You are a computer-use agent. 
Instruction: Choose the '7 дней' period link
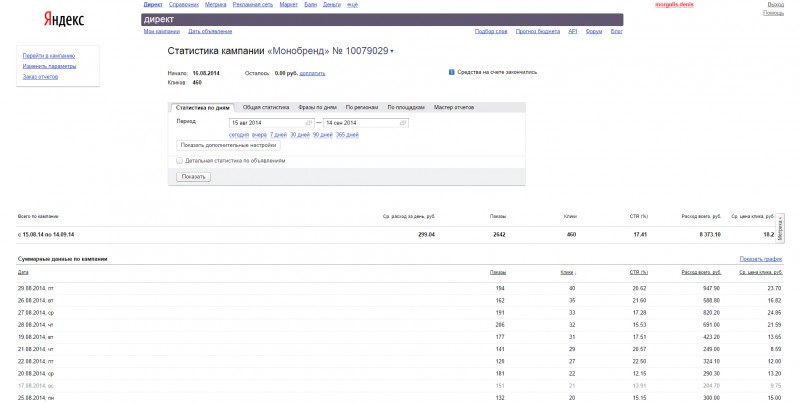click(279, 135)
